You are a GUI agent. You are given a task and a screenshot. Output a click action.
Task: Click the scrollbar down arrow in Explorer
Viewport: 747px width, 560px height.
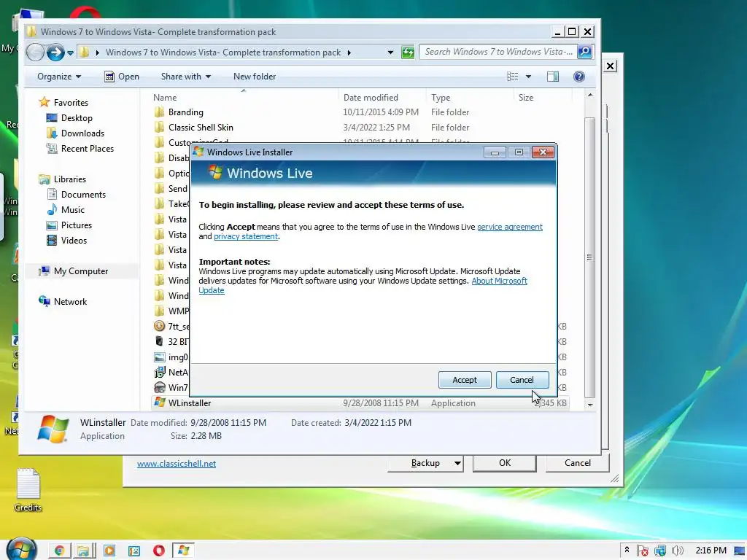589,404
